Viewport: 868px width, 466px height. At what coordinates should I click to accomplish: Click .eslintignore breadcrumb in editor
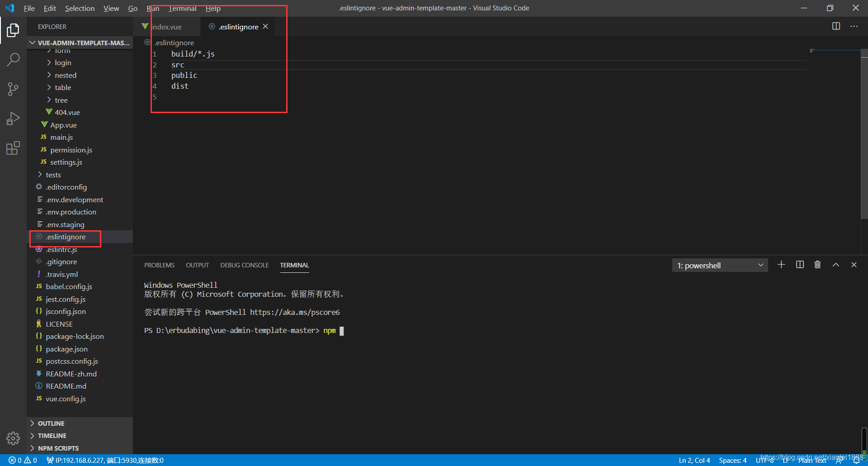click(174, 43)
